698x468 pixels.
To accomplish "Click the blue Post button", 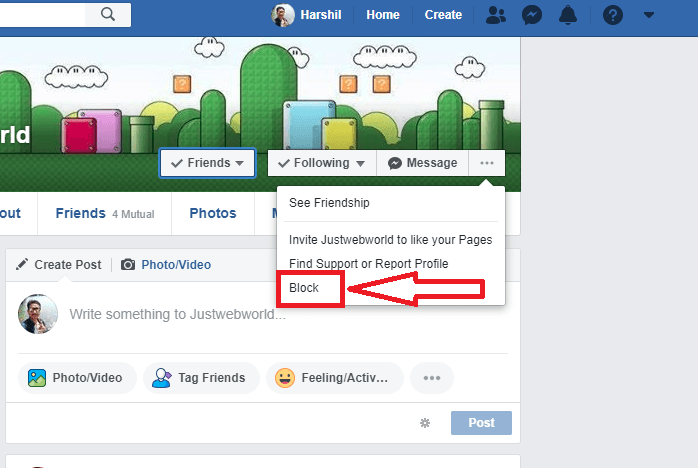I will tap(481, 423).
